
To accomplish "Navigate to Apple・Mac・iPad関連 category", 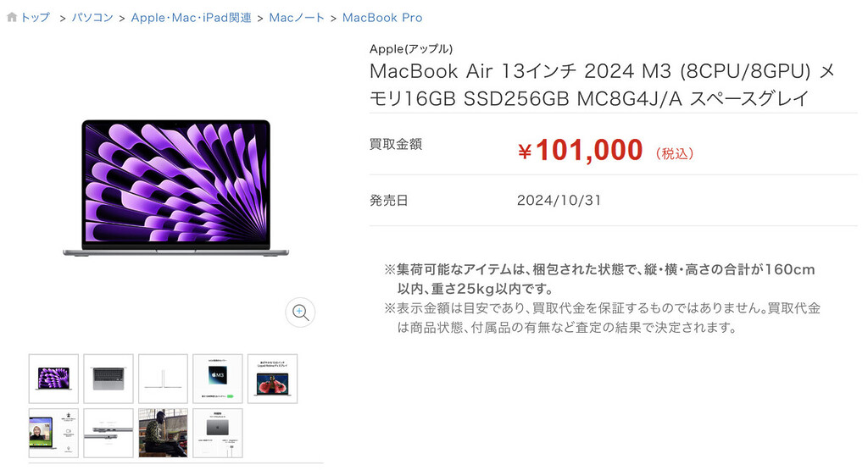I will [x=191, y=18].
